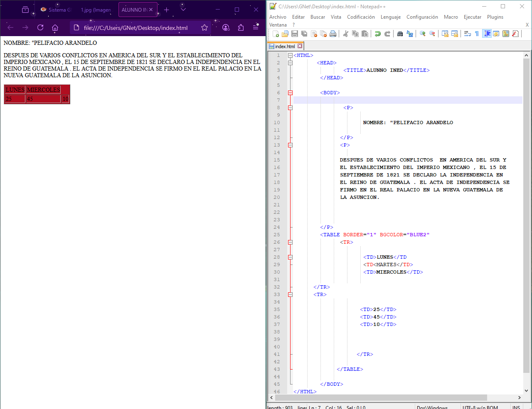Screen dimensions: 532x409
Task: Toggle show all characters pilcrow button
Action: tap(477, 34)
